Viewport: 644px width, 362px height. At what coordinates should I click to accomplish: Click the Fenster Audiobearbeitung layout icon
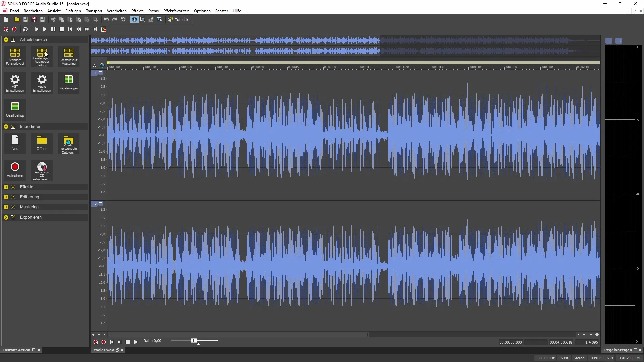42,57
